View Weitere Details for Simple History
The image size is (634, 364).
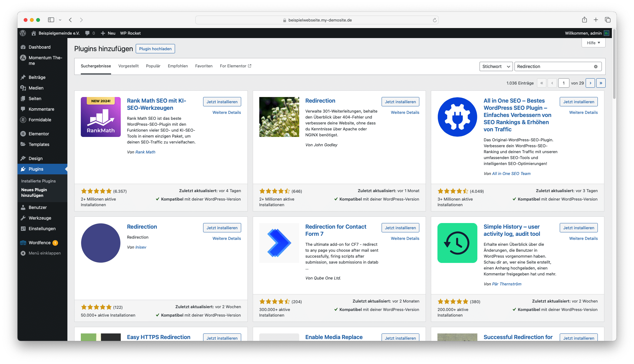(583, 238)
